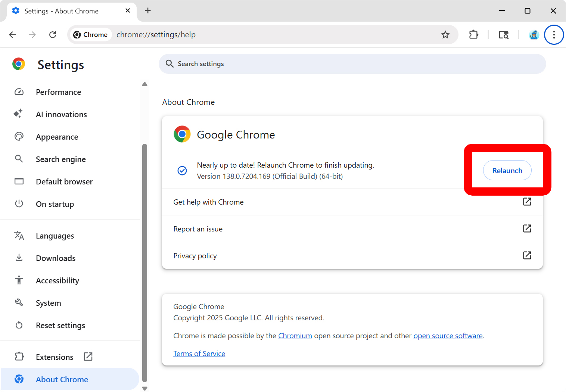Click the external link icon for Report an issue
This screenshot has height=392, width=566.
(x=527, y=228)
